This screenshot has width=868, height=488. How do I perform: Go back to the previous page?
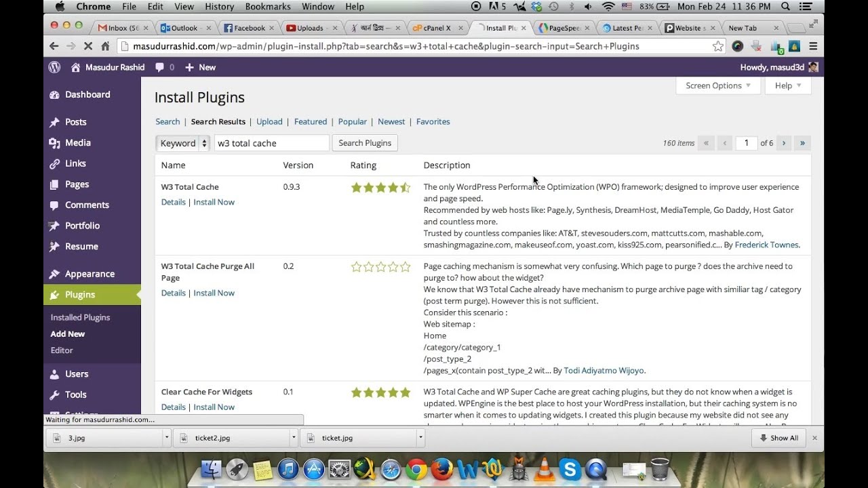coord(54,46)
